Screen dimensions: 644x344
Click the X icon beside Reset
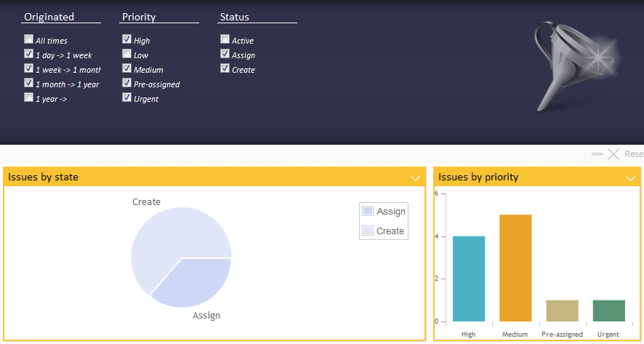[613, 154]
